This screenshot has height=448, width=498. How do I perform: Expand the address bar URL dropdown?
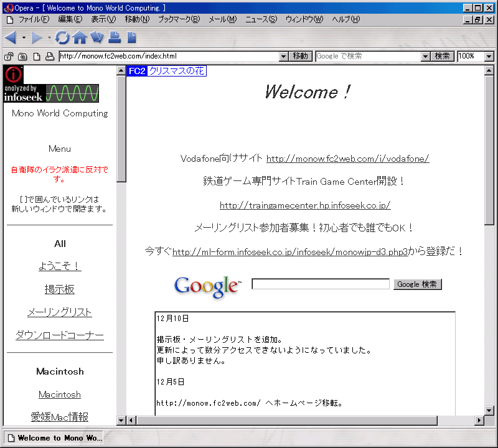coord(284,57)
